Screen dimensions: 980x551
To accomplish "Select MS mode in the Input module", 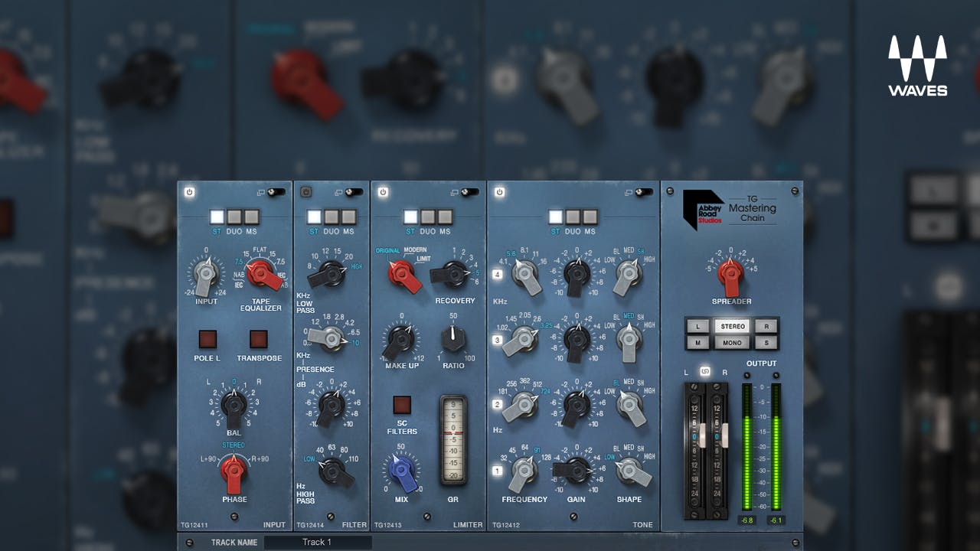I will [x=252, y=217].
